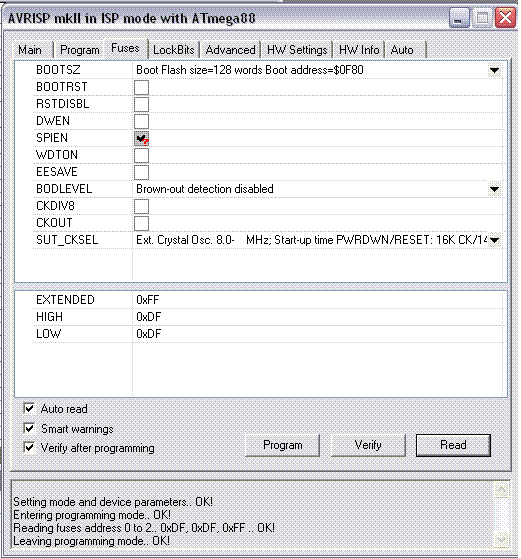Enable the CKOUT fuse checkbox
521x558 pixels.
tap(141, 223)
